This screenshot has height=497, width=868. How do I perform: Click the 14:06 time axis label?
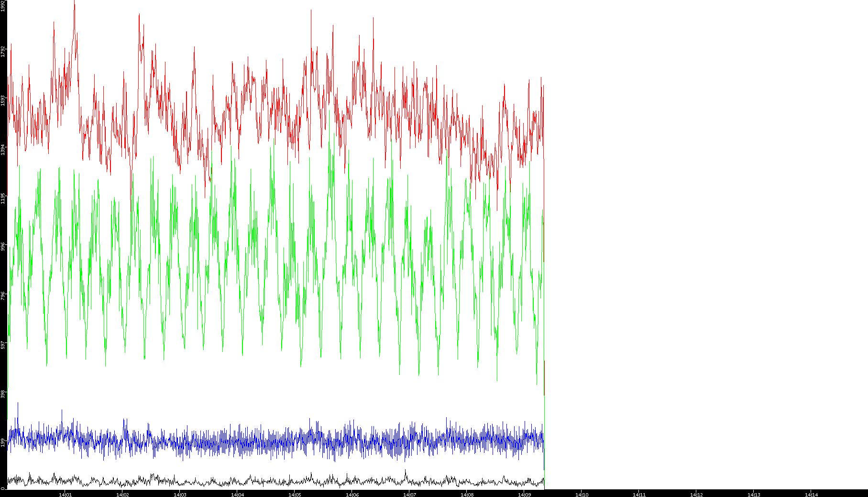(352, 495)
